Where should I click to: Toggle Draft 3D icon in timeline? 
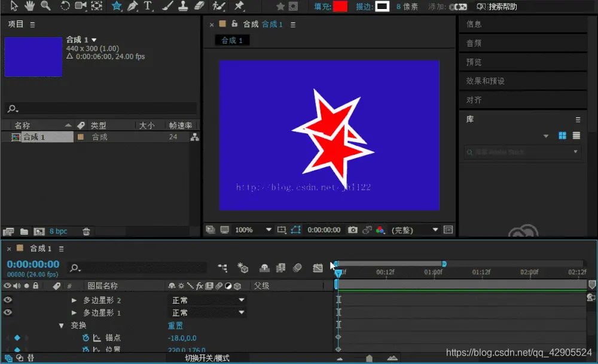243,268
